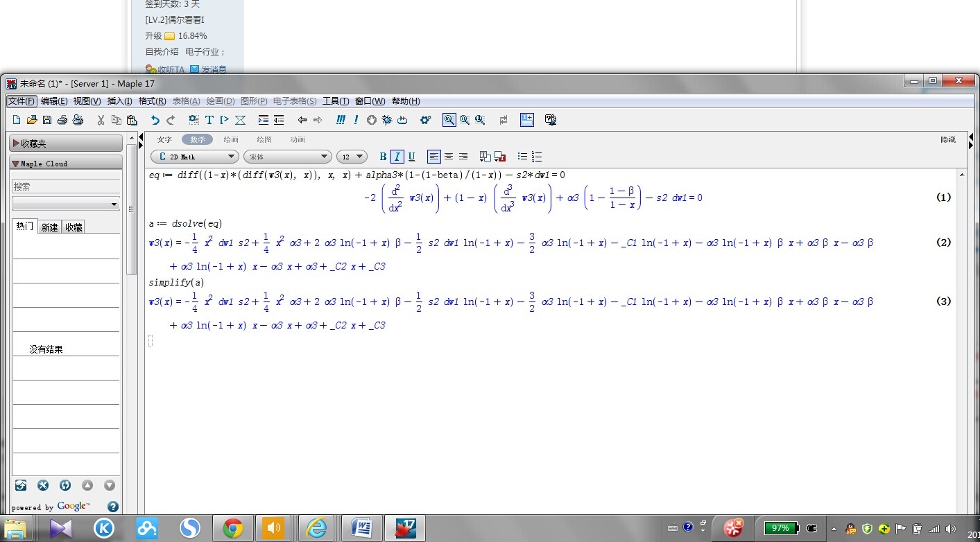
Task: Click the single ! execute selection icon
Action: (356, 120)
